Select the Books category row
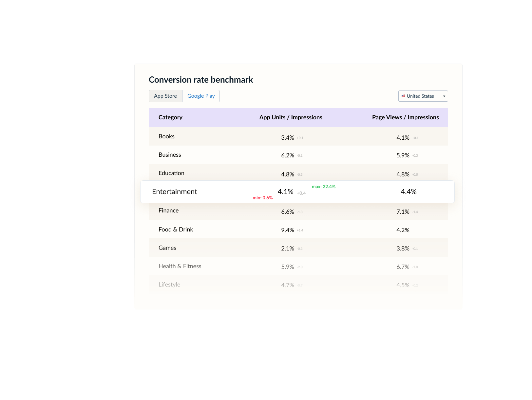This screenshot has height=400, width=532. click(166, 136)
